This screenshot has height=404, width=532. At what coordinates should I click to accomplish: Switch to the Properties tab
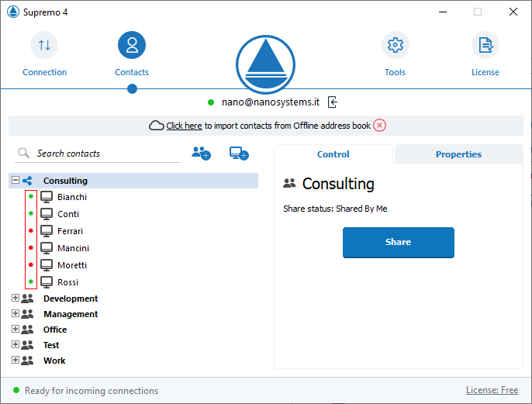tap(459, 154)
